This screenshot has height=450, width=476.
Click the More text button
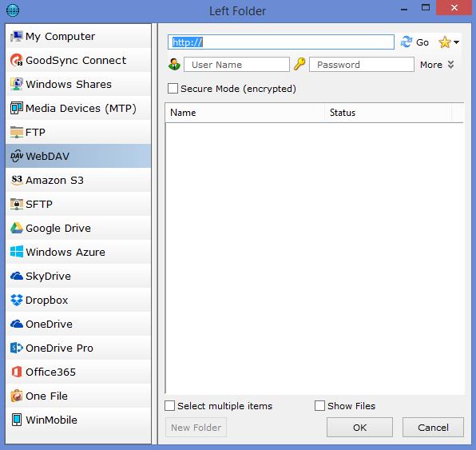(431, 65)
